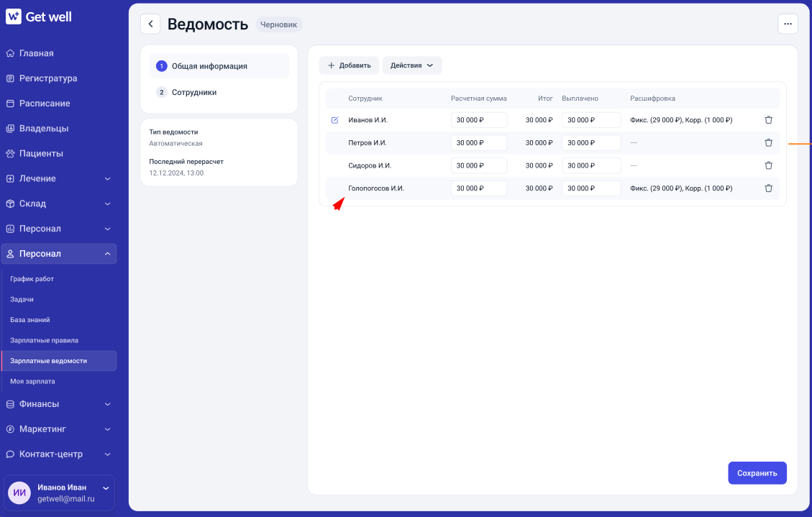Edit Выплачено amount for Сидоров И.И.
Screen dimensions: 812x517
coord(591,165)
